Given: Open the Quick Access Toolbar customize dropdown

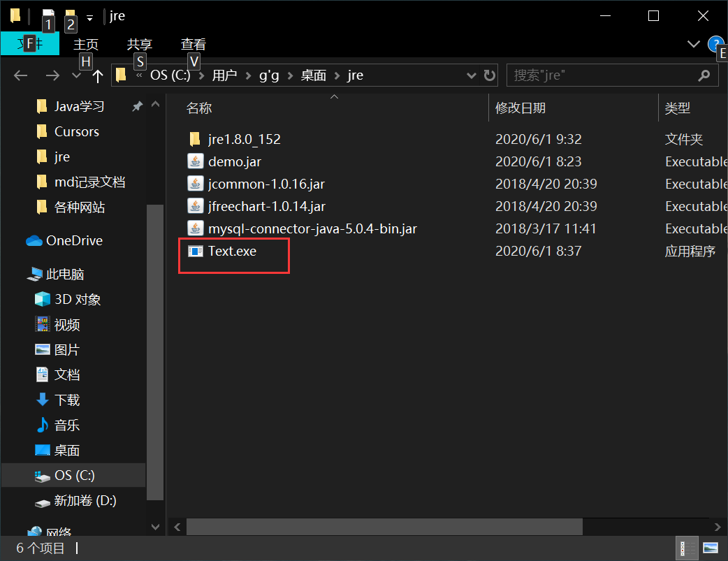Looking at the screenshot, I should [x=89, y=18].
